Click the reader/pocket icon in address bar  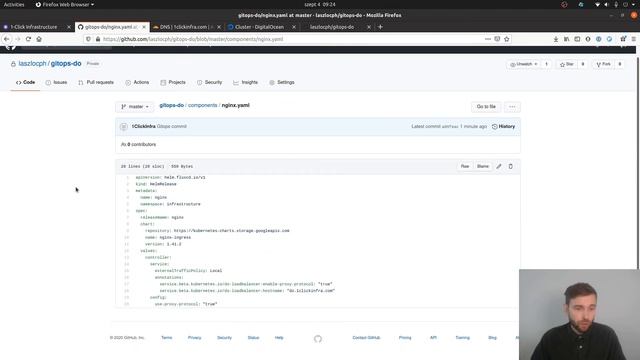[497, 39]
